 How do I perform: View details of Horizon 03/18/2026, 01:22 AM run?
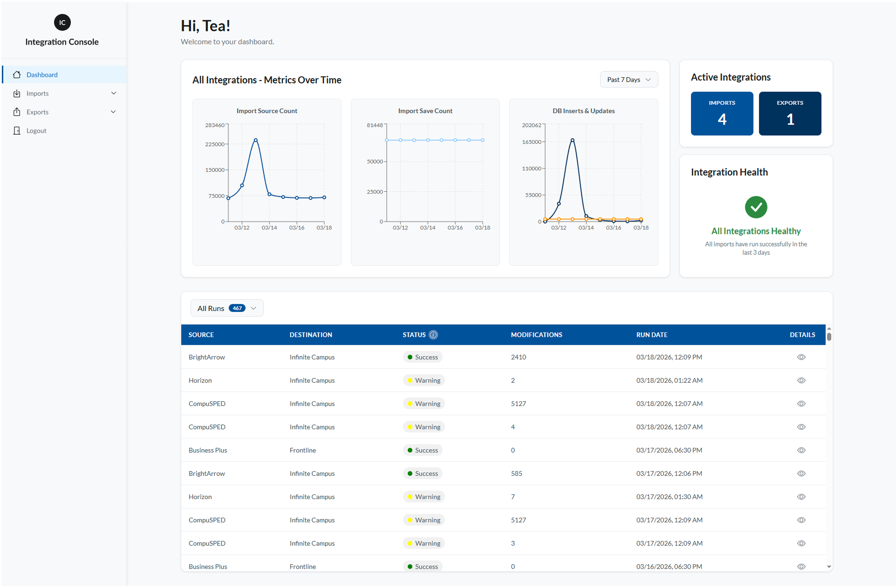(x=801, y=380)
